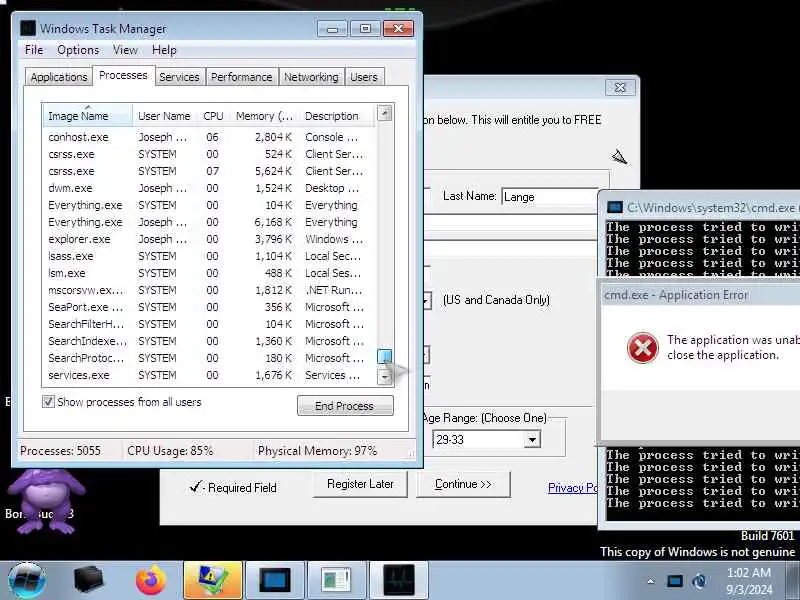Sort by User Name column
The width and height of the screenshot is (800, 600).
tap(164, 116)
